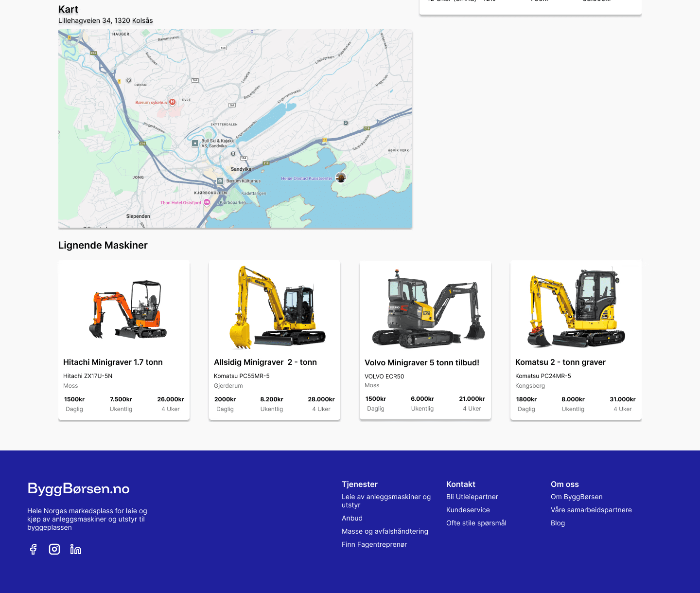Screen dimensions: 700x593
Task: Click Kongsberg location text
Action: click(x=530, y=386)
